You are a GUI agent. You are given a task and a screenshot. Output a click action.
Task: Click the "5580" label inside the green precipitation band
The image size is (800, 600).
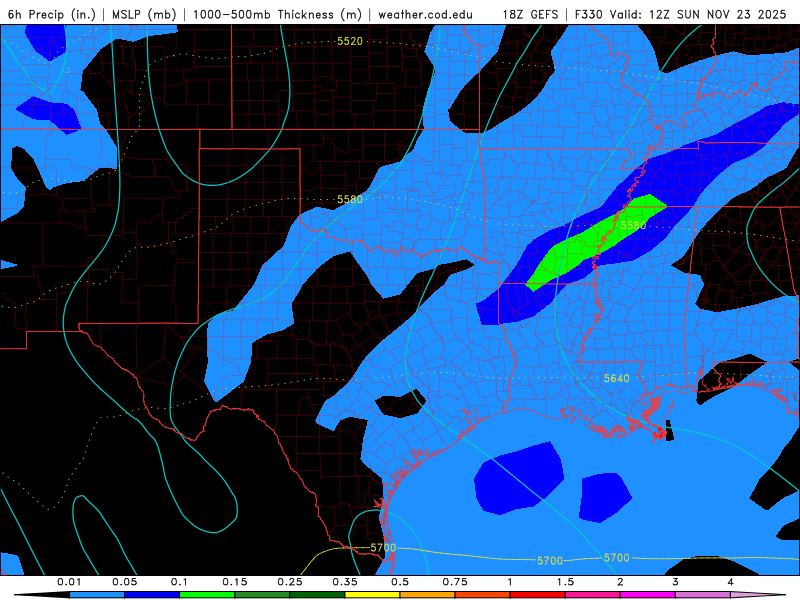tap(633, 226)
